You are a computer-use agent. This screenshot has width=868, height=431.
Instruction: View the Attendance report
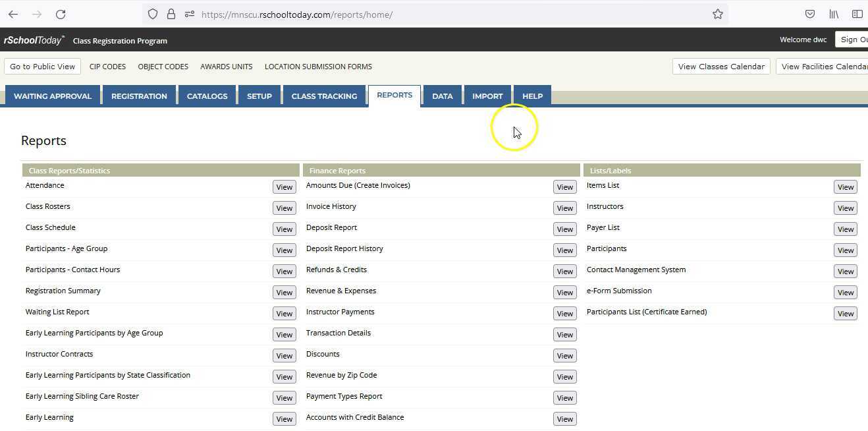point(284,187)
